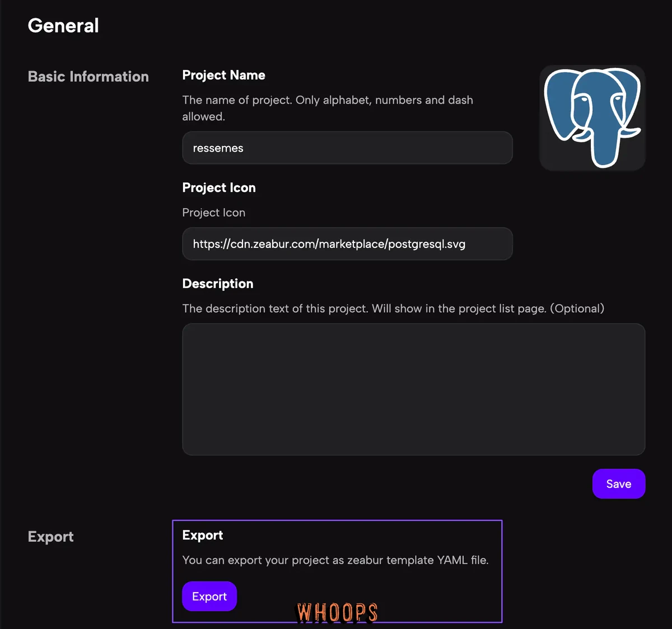Click the bold Export heading inside the box

[x=203, y=536]
